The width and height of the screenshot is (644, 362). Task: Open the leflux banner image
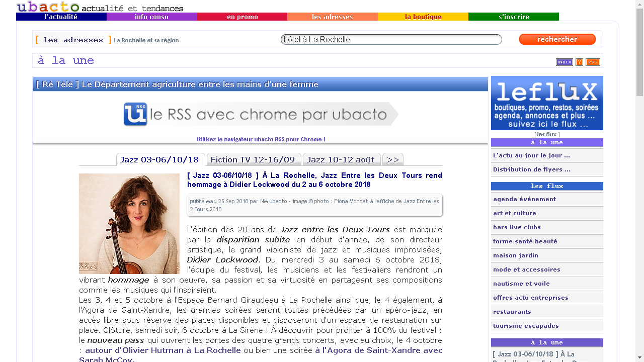pos(547,103)
